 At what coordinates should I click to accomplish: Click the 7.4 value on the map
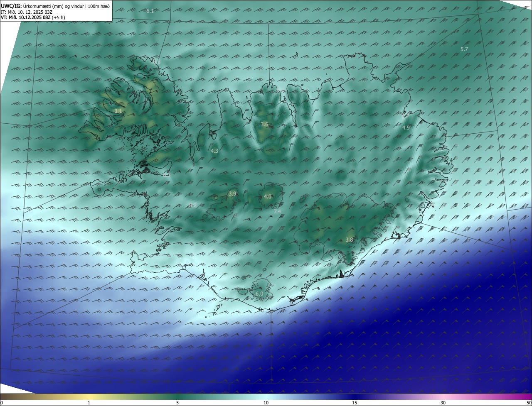point(277,212)
